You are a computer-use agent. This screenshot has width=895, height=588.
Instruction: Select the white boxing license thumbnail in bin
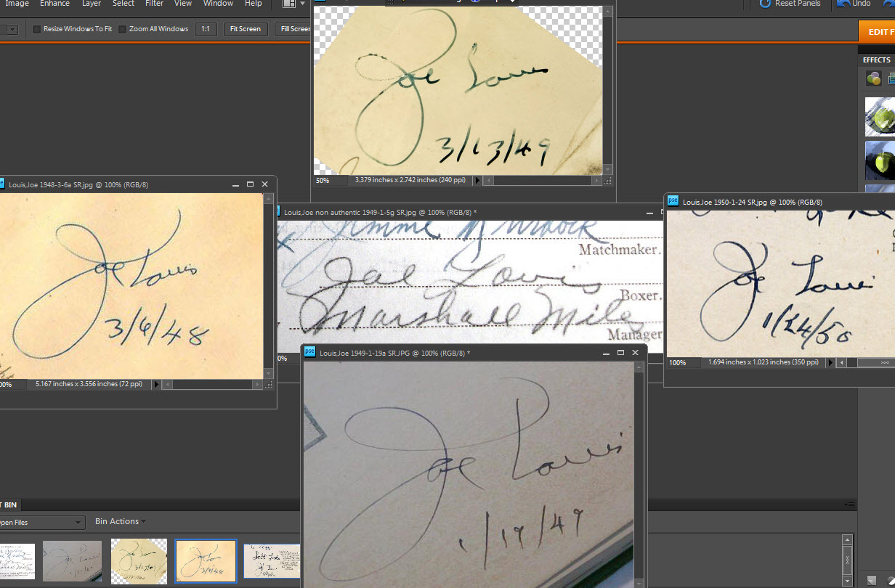click(x=17, y=561)
